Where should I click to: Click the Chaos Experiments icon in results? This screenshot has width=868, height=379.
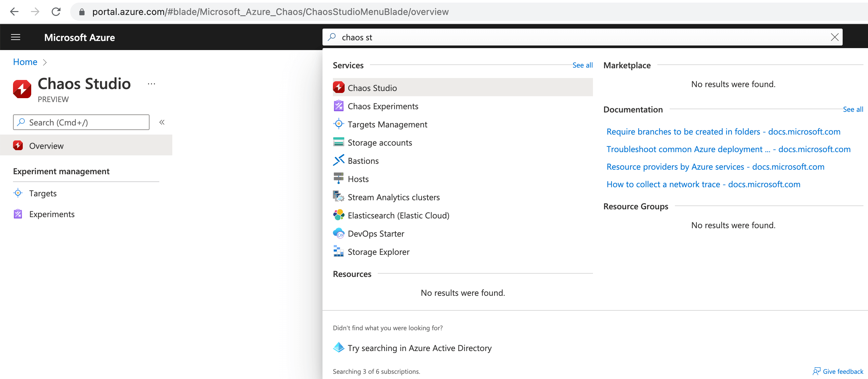pos(338,106)
